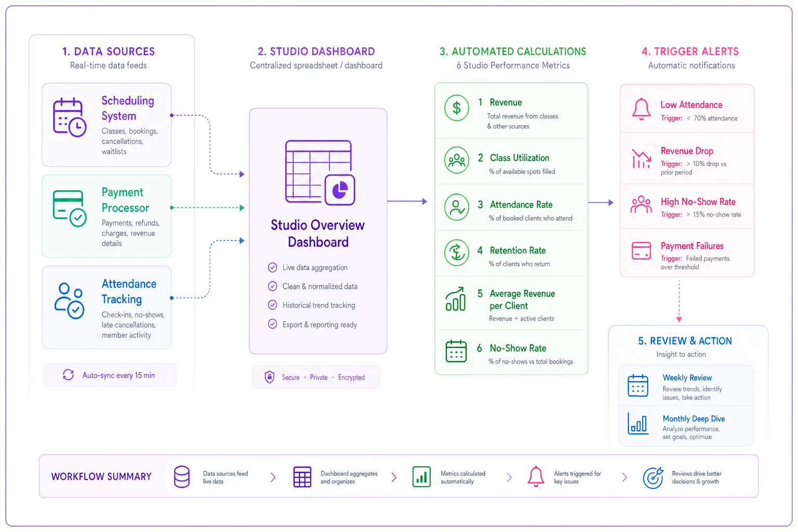Click the shield lock icon beside Secure
This screenshot has width=798, height=532.
click(270, 377)
